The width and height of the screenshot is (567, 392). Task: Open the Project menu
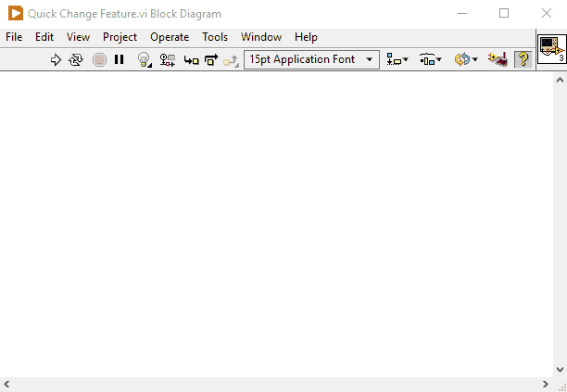click(120, 37)
